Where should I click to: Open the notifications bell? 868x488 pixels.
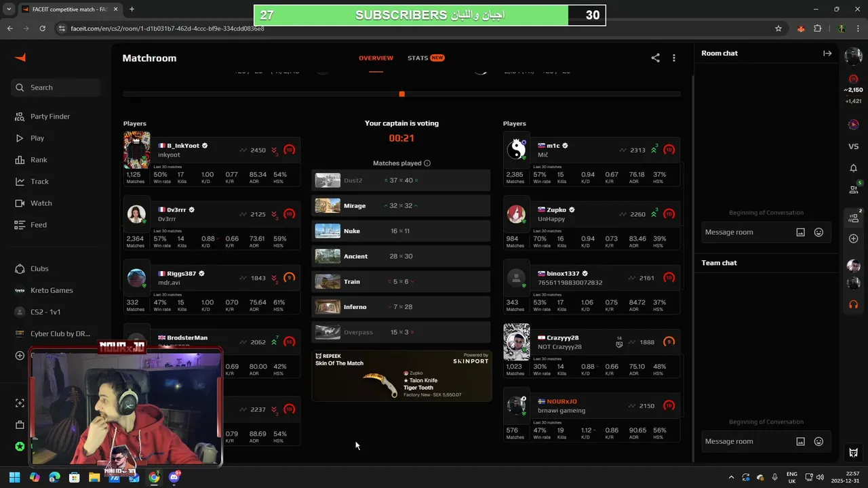point(853,168)
